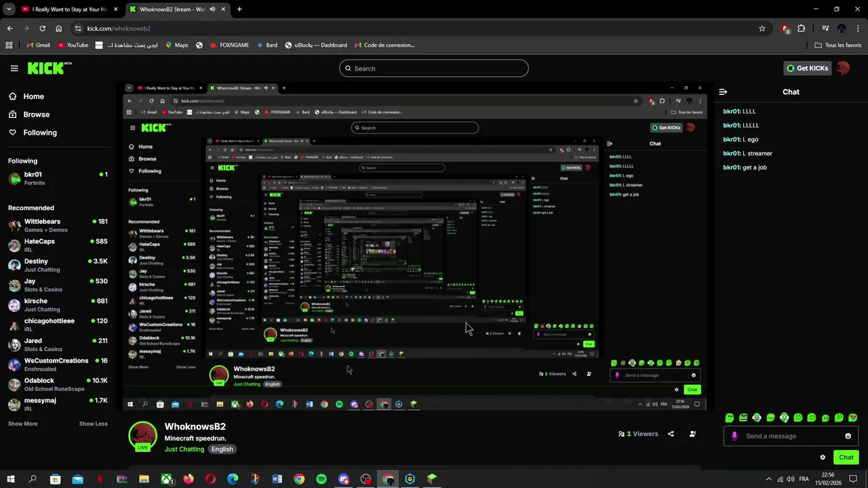
Task: Click the angry square green quick emote
Action: (743, 418)
